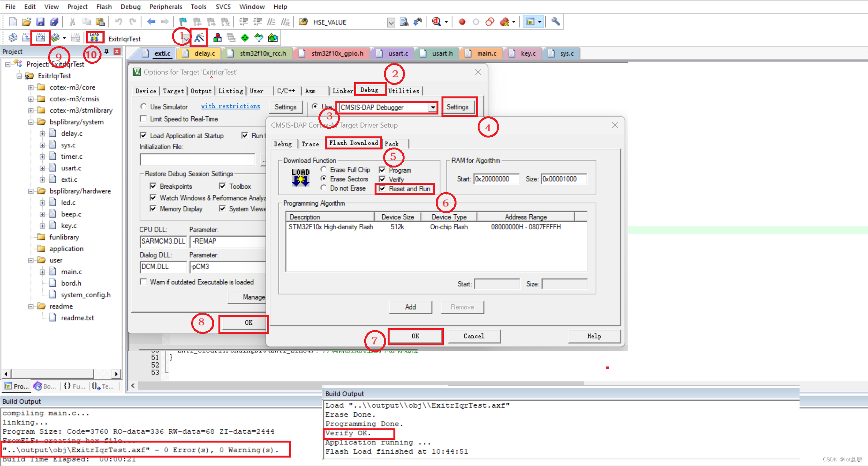Open the 'with restrictions' link
868x466 pixels.
click(x=230, y=106)
